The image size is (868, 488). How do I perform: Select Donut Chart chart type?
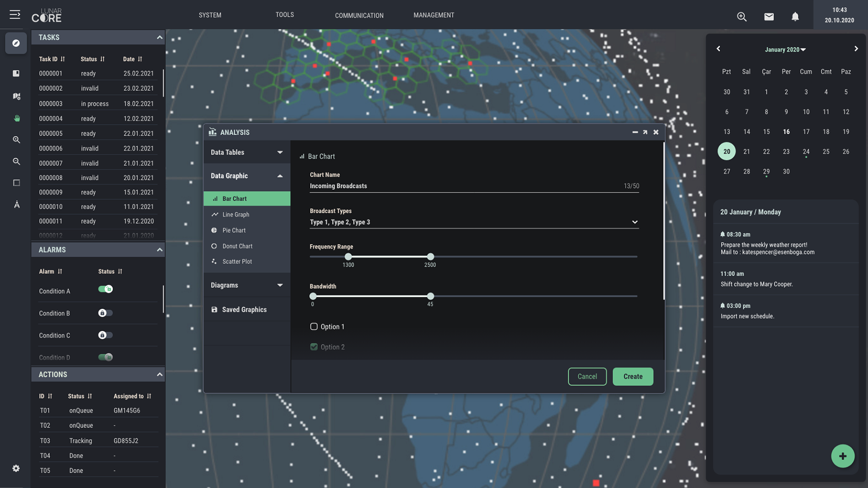click(247, 246)
